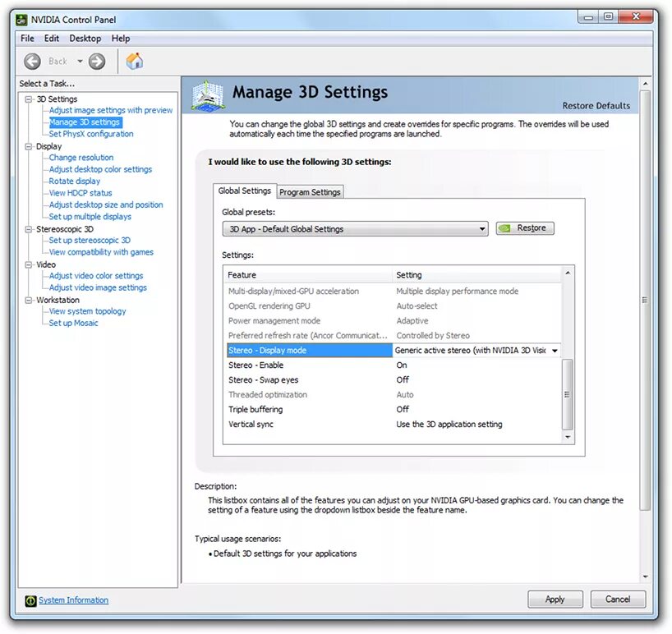Click settings list scroll up arrow

568,273
